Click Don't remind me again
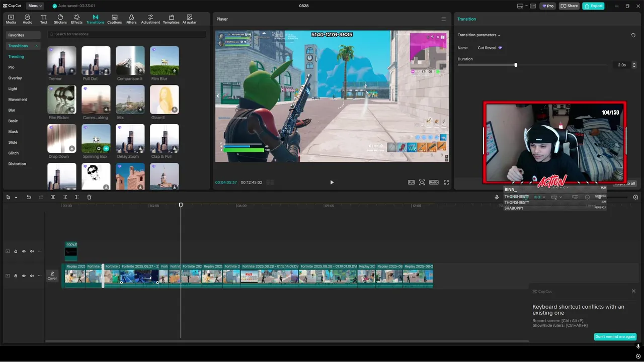This screenshot has height=362, width=644. click(x=615, y=337)
